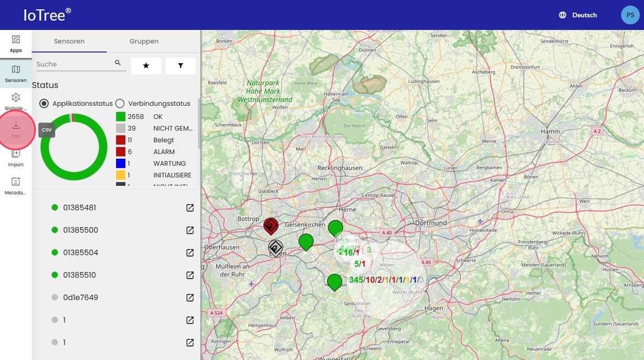Open sensor 01385481 external link icon

coord(190,208)
